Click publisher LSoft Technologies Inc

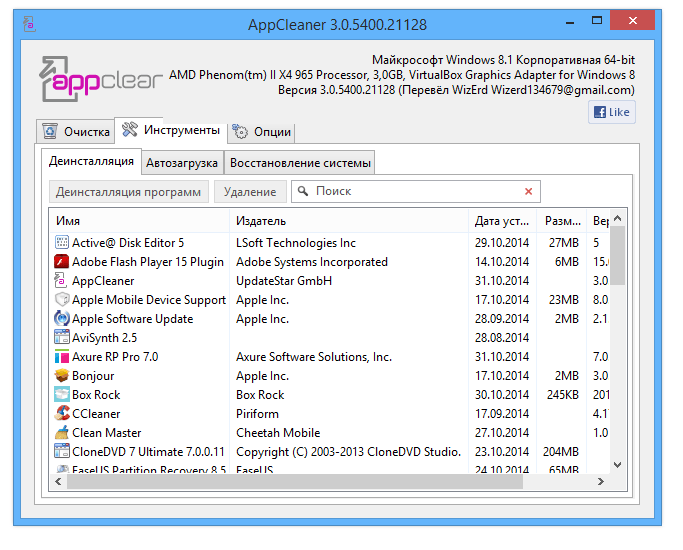(296, 243)
